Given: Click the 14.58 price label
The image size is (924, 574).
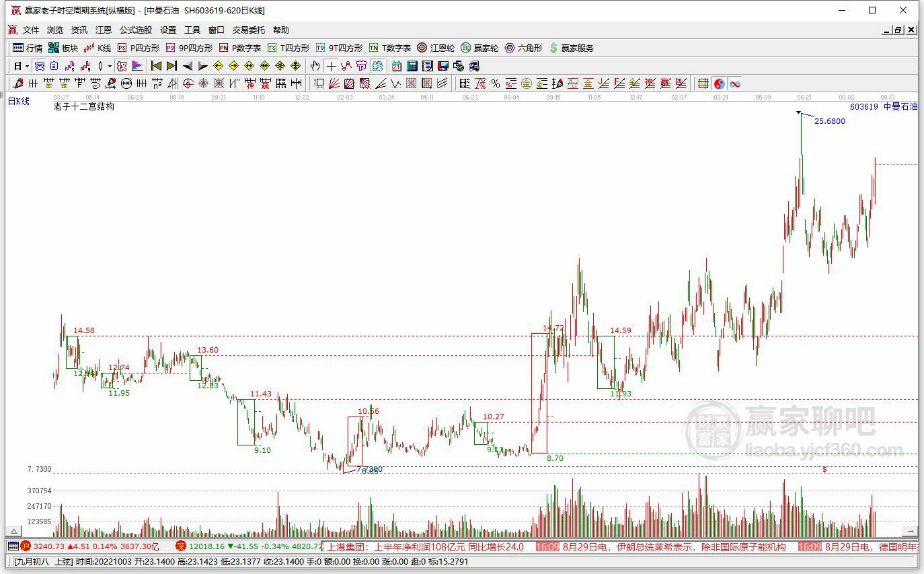Looking at the screenshot, I should [x=84, y=330].
